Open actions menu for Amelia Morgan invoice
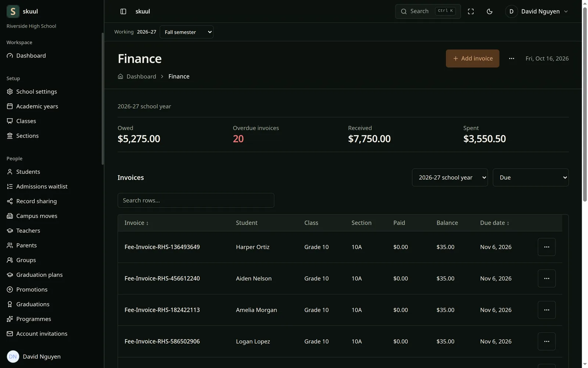This screenshot has width=588, height=368. (546, 310)
